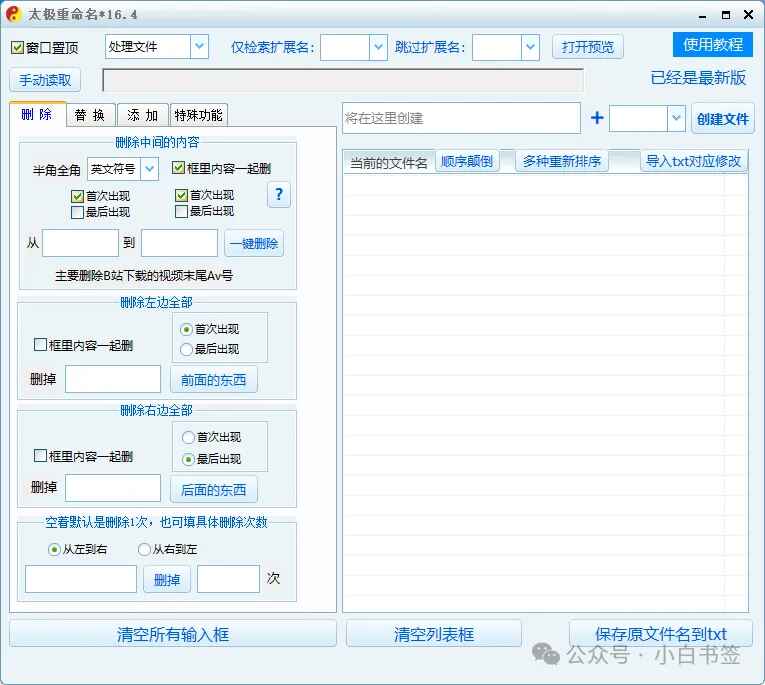
Task: Click 清空所有输入框 button
Action: pos(173,634)
